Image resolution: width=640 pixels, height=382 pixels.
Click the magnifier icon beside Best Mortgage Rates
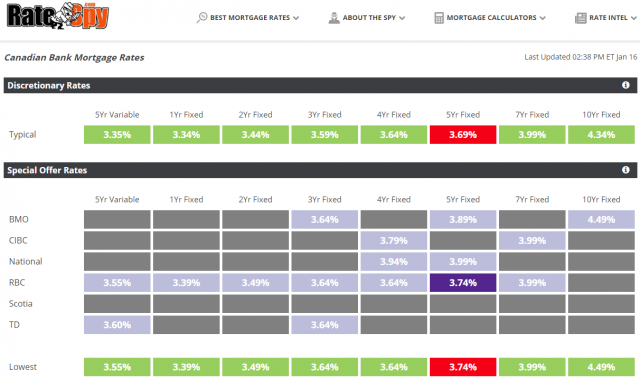tap(202, 18)
